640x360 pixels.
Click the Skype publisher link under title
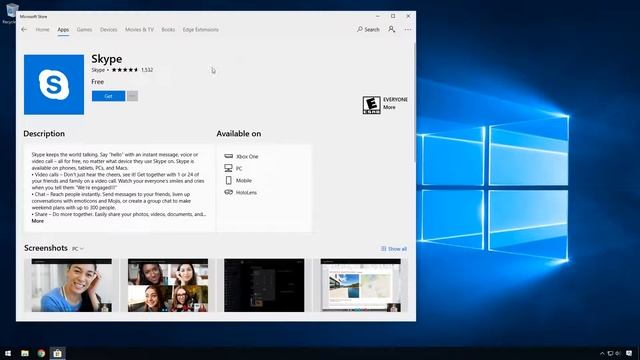[98, 70]
